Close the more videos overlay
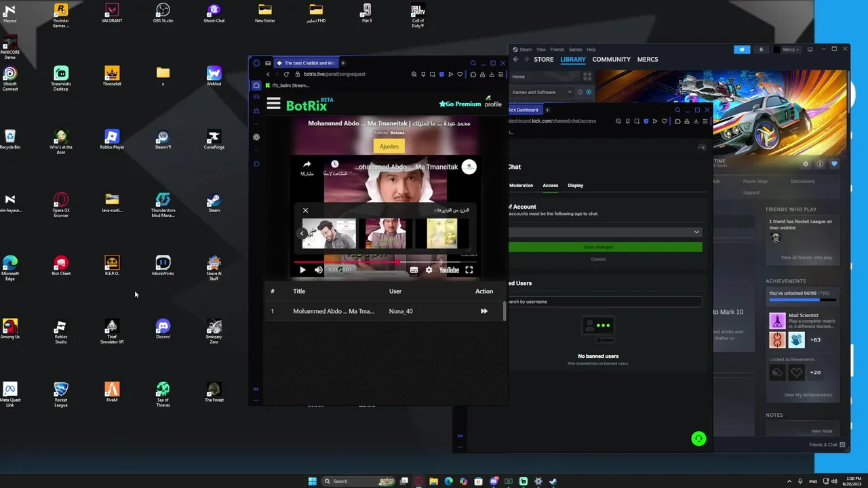This screenshot has height=488, width=868. coord(305,210)
